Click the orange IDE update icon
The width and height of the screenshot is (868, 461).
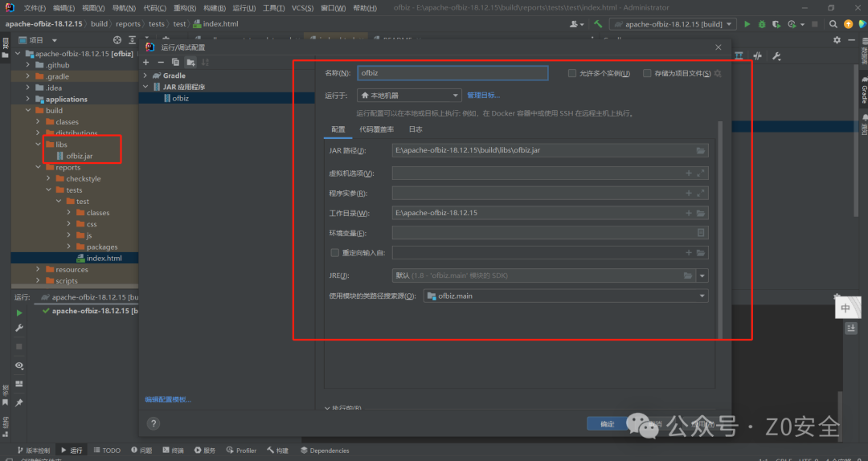tap(848, 24)
